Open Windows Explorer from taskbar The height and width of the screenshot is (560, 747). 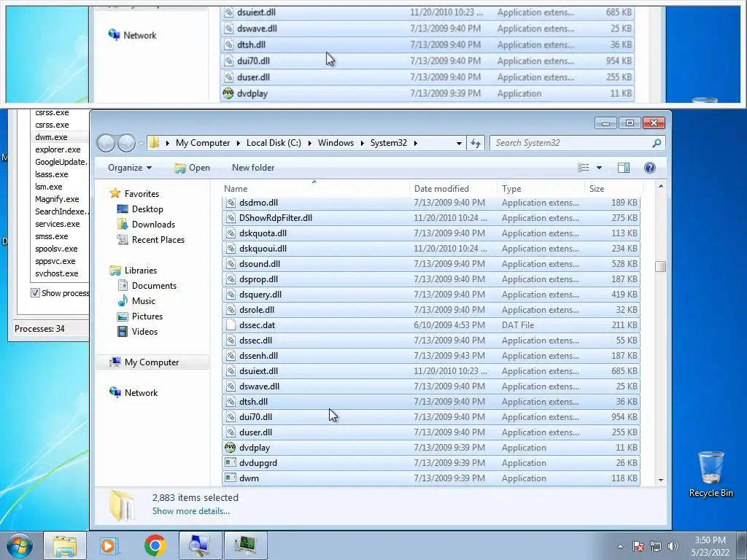pyautogui.click(x=65, y=545)
